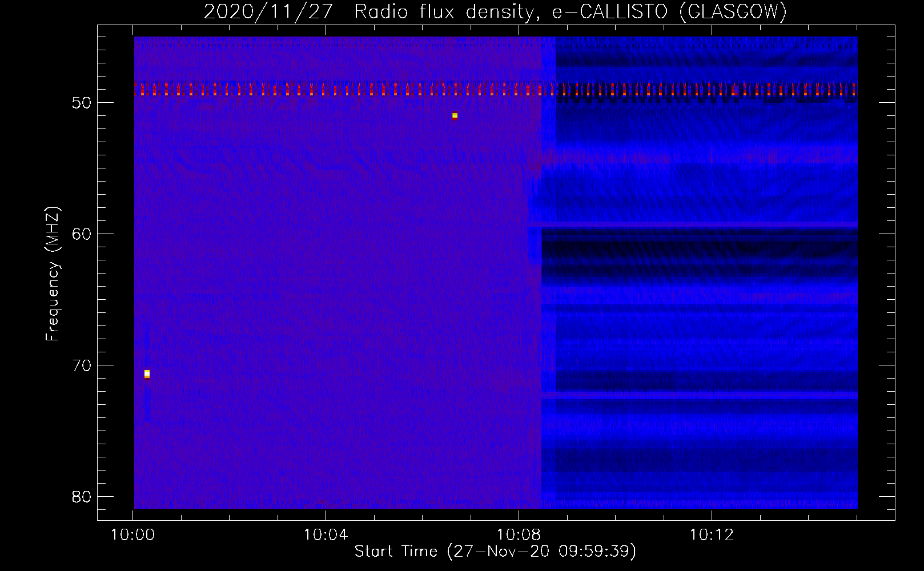
Task: Click the '60' frequency tick label
Action: (x=83, y=234)
